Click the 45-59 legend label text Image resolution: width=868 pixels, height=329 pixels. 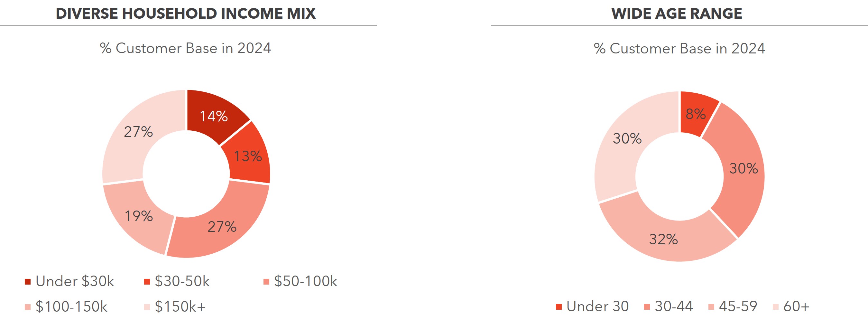(x=738, y=306)
